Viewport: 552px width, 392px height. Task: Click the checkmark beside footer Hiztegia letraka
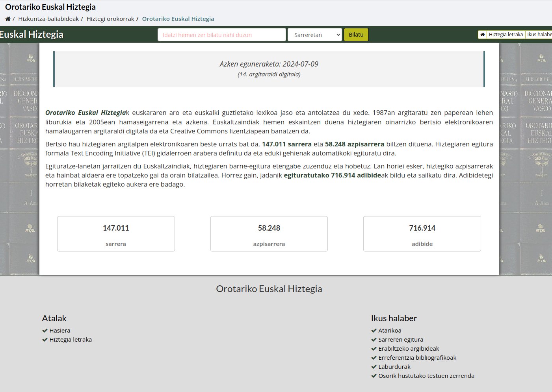pyautogui.click(x=45, y=340)
